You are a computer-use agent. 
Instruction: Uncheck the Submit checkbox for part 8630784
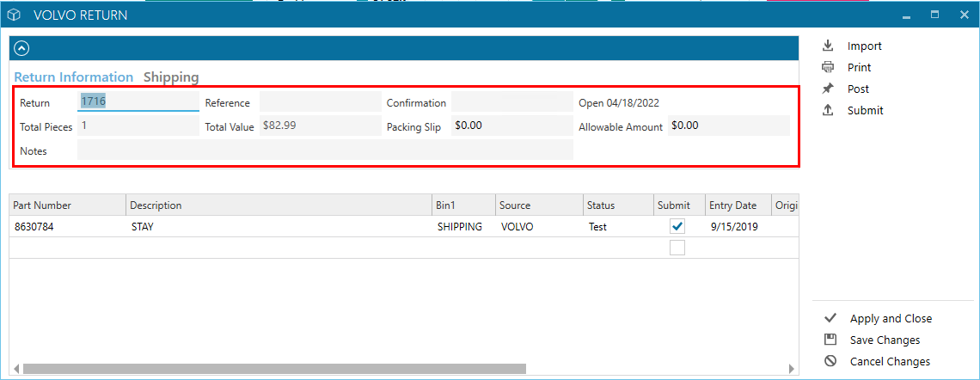coord(677,226)
